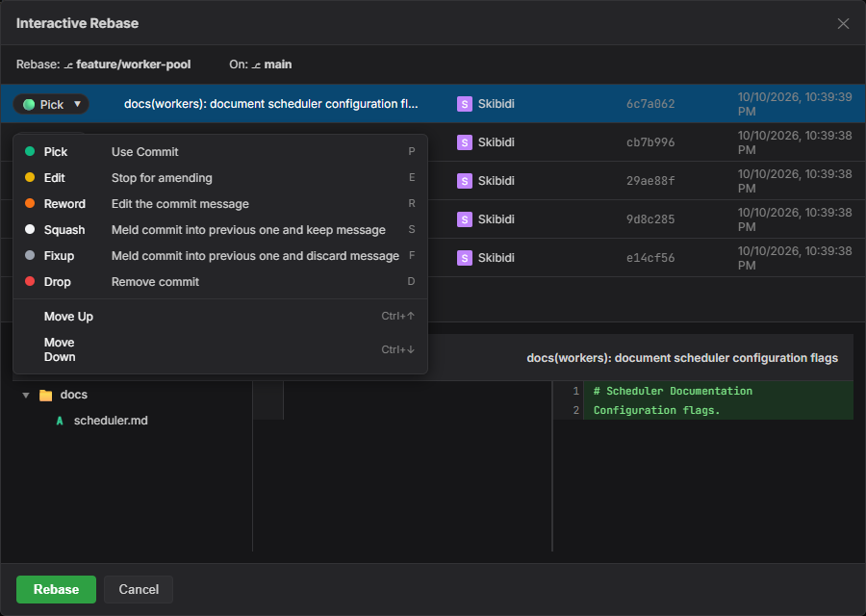Click the branch icon next to main
This screenshot has height=616, width=866.
click(256, 65)
